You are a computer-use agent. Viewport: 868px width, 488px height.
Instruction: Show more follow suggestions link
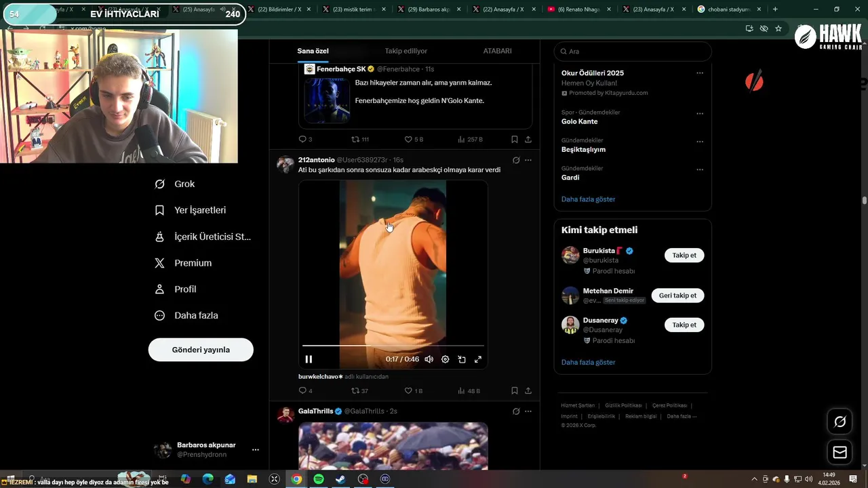588,363
